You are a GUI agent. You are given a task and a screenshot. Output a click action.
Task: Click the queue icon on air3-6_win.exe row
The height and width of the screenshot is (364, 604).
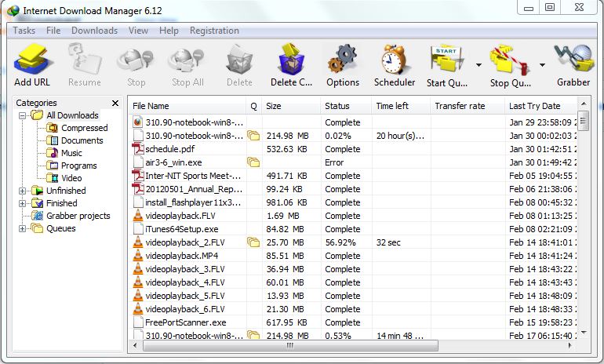coord(253,162)
